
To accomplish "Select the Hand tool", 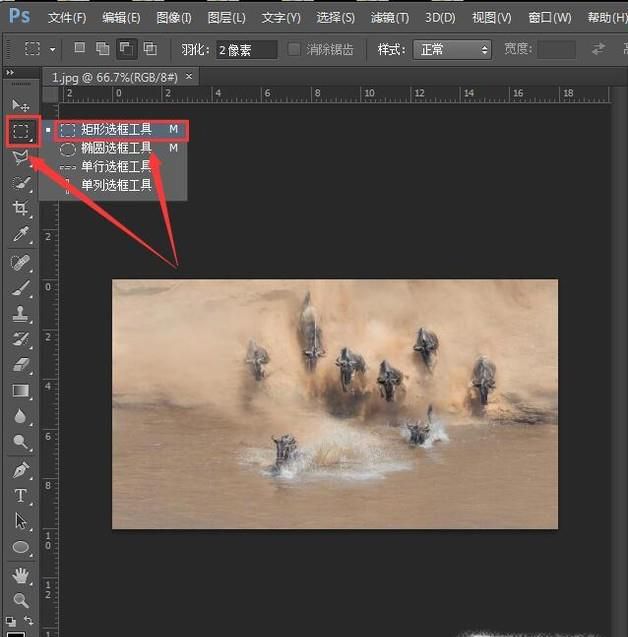I will (x=20, y=575).
